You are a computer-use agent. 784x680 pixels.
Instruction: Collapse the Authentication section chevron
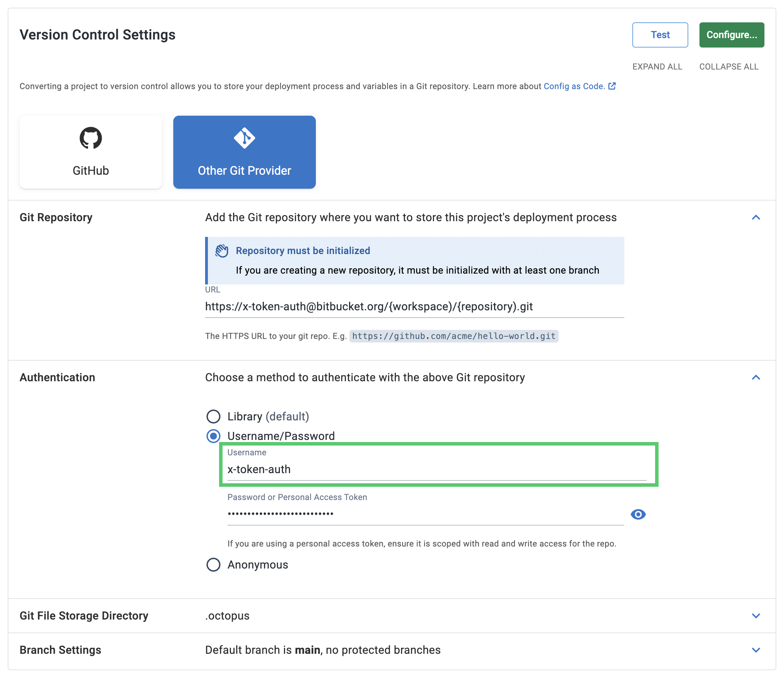click(x=756, y=378)
